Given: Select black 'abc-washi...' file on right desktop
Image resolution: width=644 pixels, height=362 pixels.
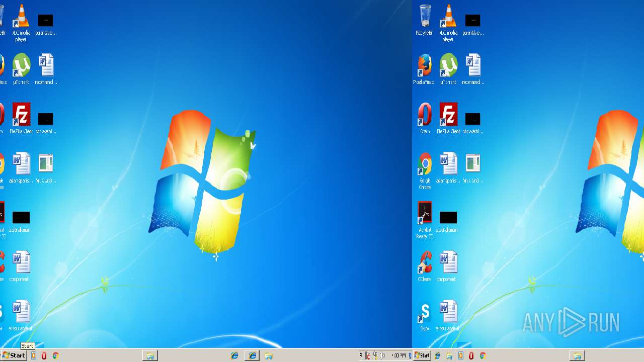Looking at the screenshot, I should pos(473,123).
